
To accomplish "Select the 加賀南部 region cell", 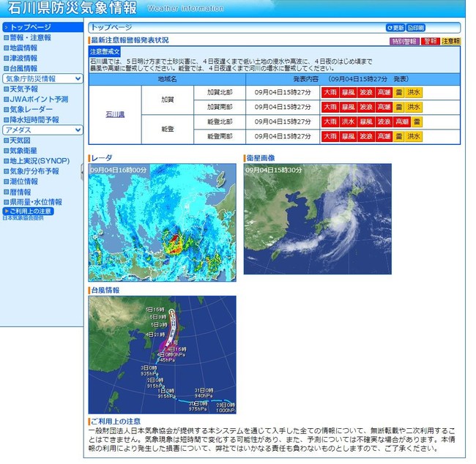I will tap(220, 107).
